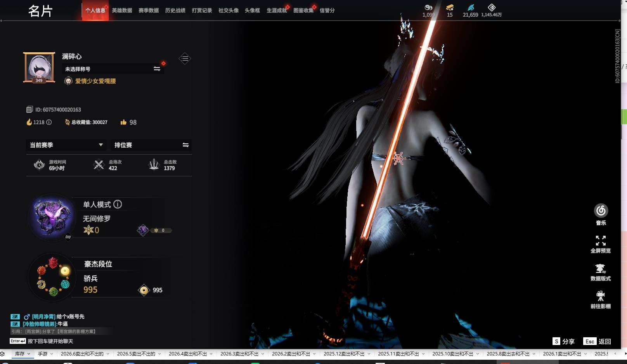Open the 2026.3卖出和不出 tab dropdown arrow
Viewport: 627px width, 364px height.
click(263, 354)
